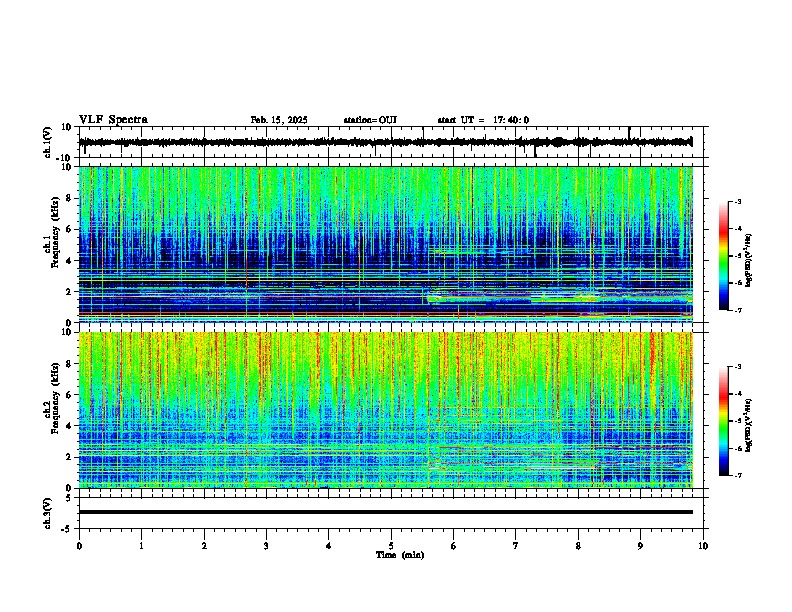Viewport: 792px width, 612px height.
Task: Click the time axis tick label '7'
Action: (x=516, y=546)
